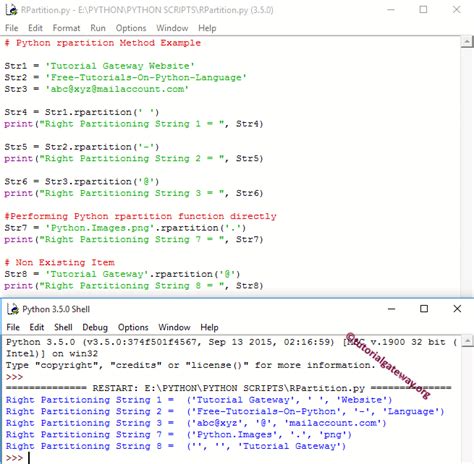The image size is (474, 464).
Task: Minimize the RPartition.py editor window
Action: (x=391, y=10)
